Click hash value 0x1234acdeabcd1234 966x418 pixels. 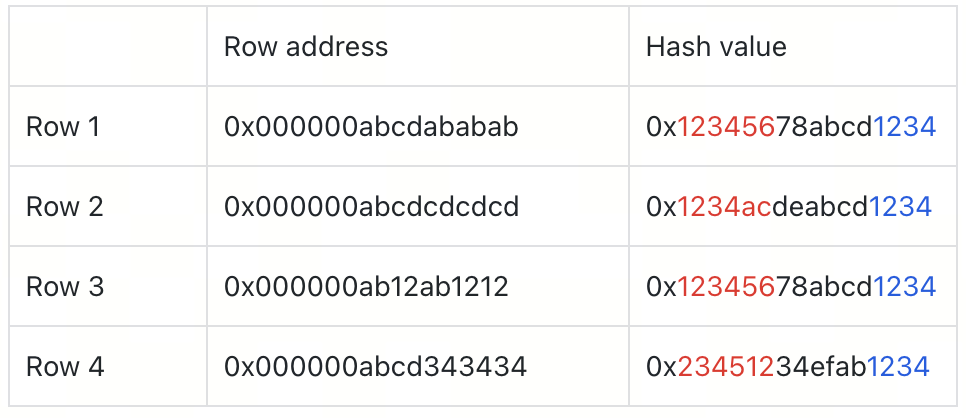(789, 207)
